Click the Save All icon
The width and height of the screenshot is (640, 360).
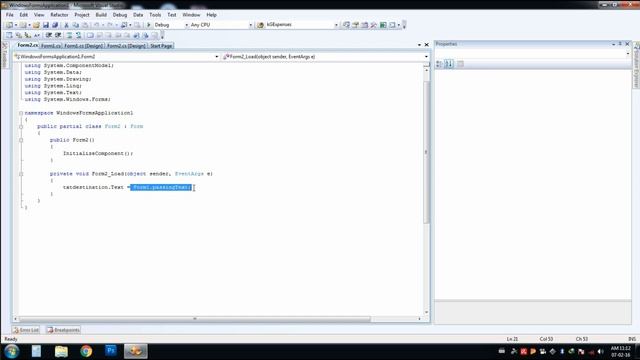(x=55, y=25)
